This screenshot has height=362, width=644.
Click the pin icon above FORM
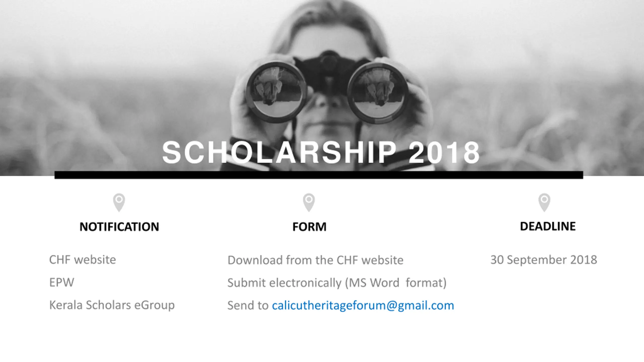(309, 203)
